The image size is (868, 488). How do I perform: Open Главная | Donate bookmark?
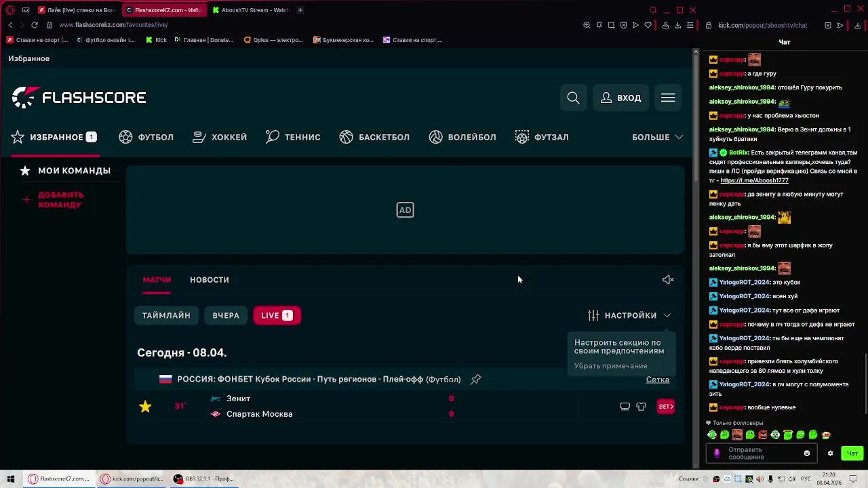pos(203,40)
